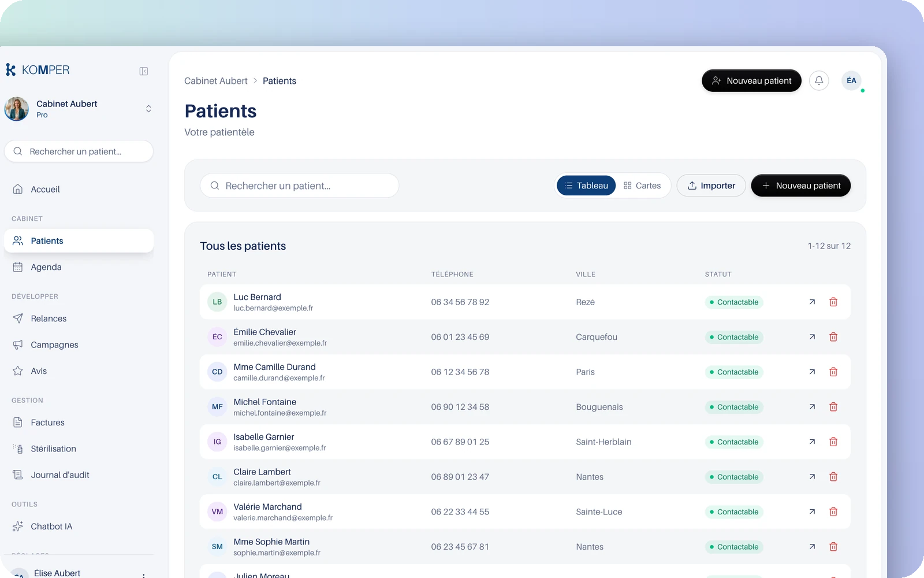Expand Cabinet Aubert workspace switcher

(148, 109)
